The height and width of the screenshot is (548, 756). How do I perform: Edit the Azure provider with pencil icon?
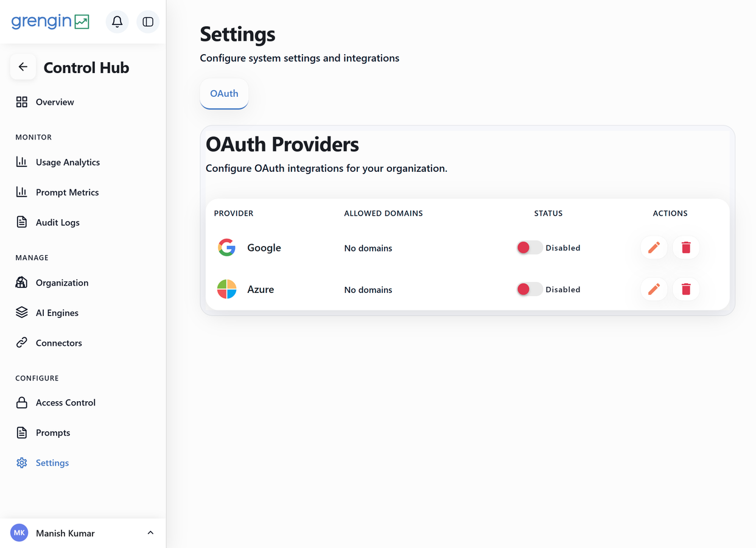click(654, 289)
